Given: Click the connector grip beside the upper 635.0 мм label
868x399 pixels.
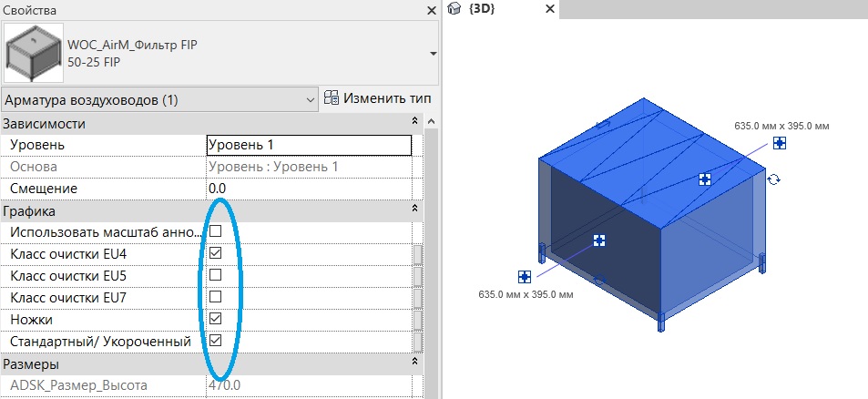Looking at the screenshot, I should point(780,142).
